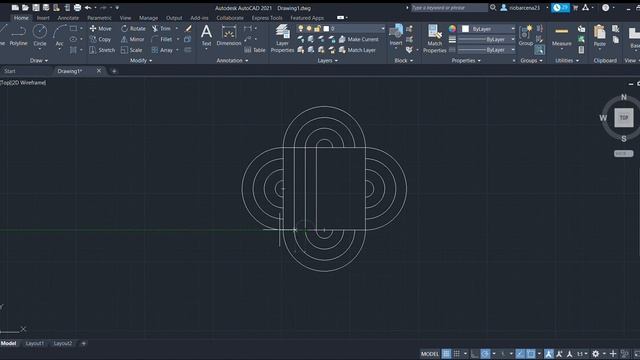Click the Erase tool icon
Image resolution: width=640 pixels, height=360 pixels.
tap(188, 29)
